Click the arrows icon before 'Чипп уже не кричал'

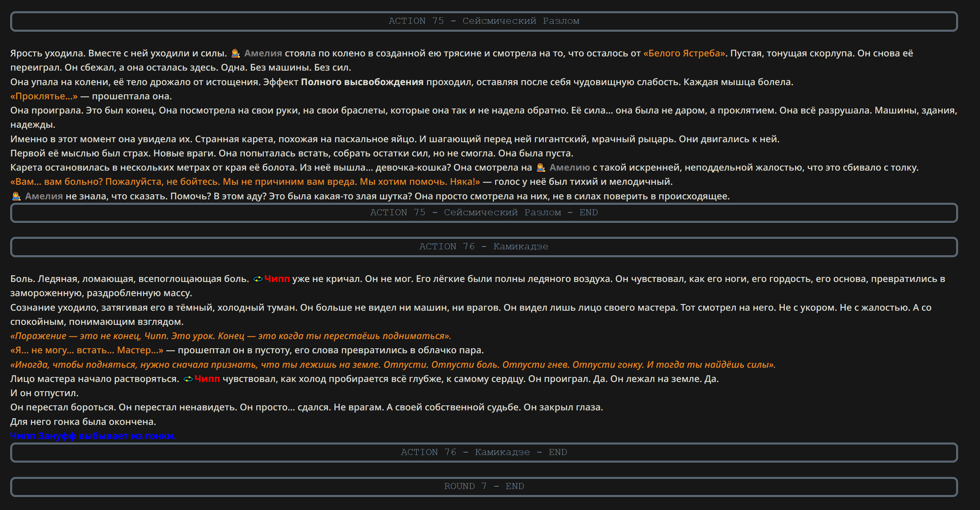coord(258,279)
